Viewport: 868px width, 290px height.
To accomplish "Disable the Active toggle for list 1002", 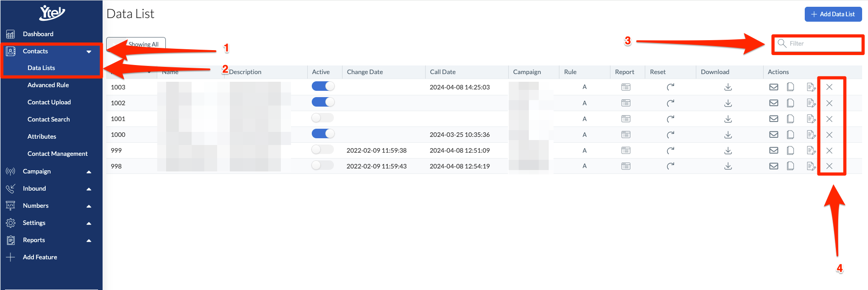I will (x=323, y=102).
